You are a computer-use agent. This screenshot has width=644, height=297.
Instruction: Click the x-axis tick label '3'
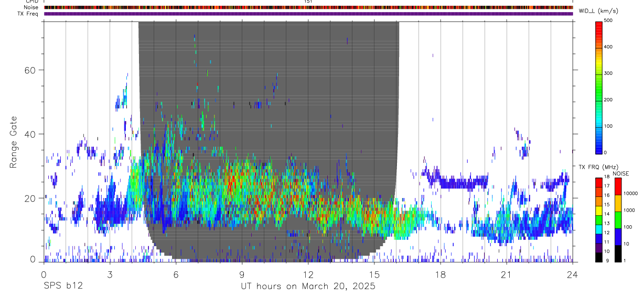point(110,274)
